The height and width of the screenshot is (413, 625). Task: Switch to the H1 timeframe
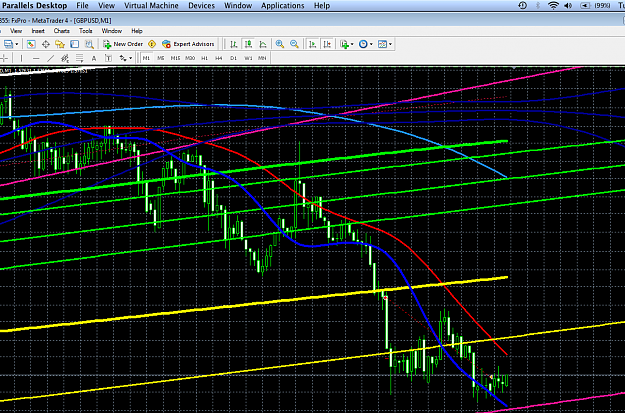coord(204,58)
